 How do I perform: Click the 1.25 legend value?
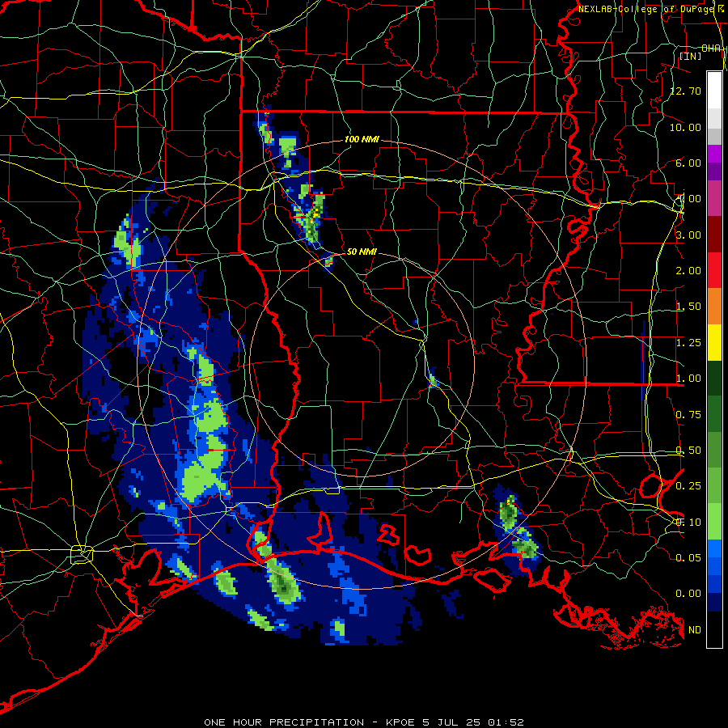[688, 343]
